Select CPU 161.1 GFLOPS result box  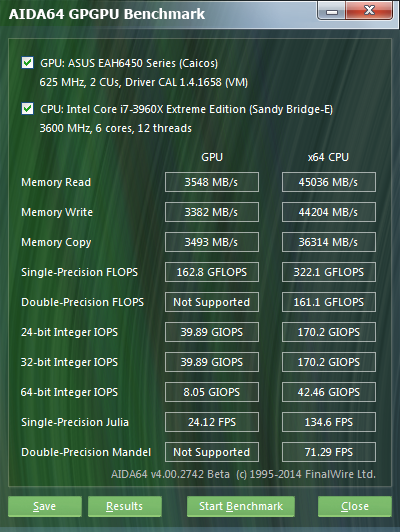point(329,302)
